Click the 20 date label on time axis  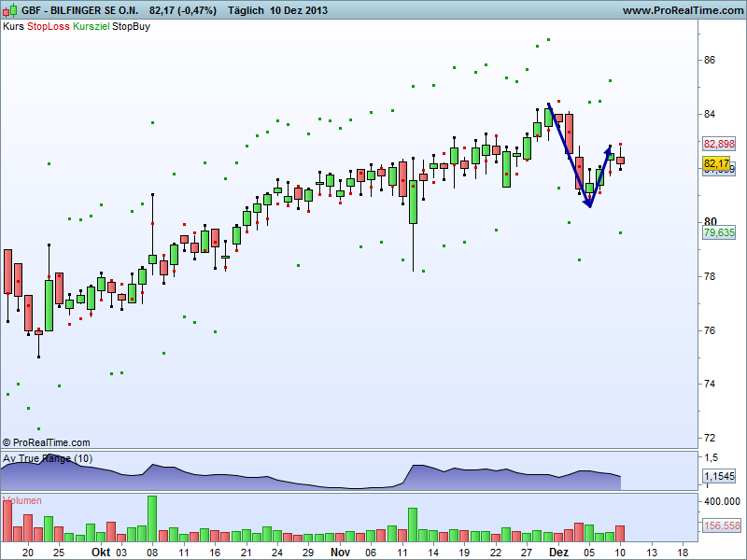28,553
